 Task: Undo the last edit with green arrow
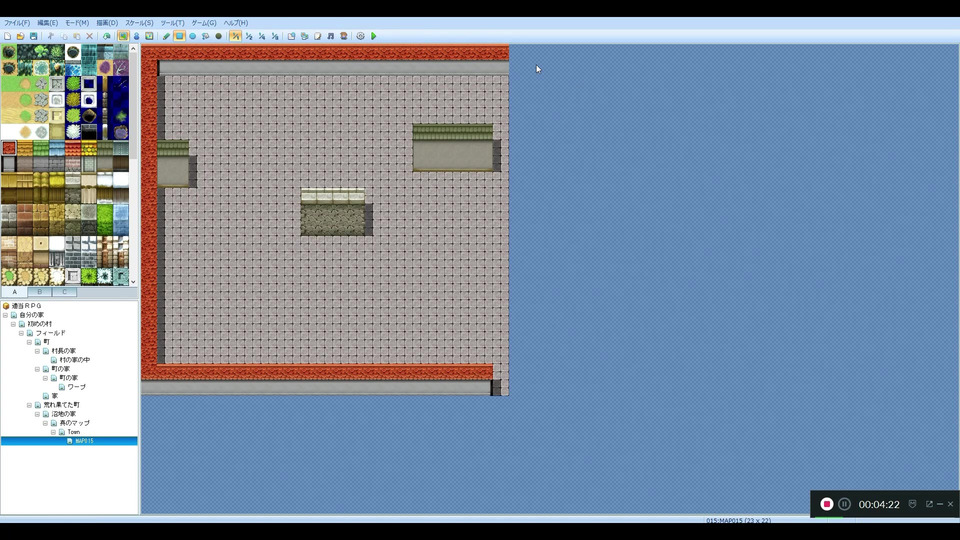point(107,36)
